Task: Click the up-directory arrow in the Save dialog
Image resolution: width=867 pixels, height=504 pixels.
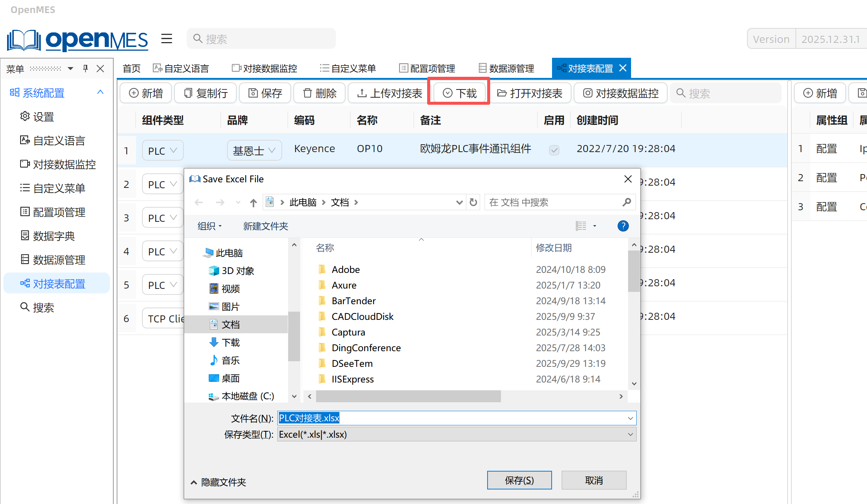Action: pos(253,202)
